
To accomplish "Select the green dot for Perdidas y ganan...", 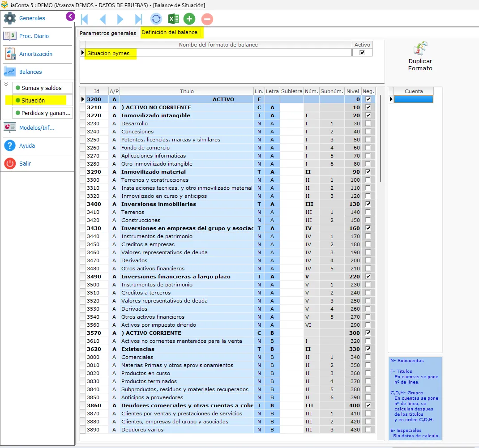I will (x=18, y=113).
